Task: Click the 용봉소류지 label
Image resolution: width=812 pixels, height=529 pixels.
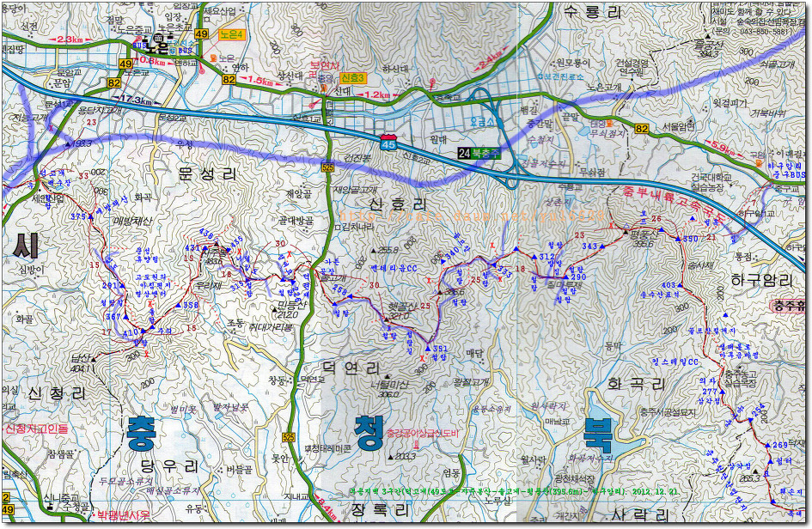Action: 492,409
